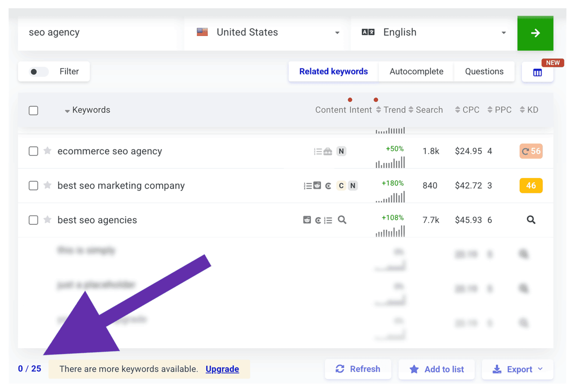Switch to the Autocomplete tab
Viewport: 575px width, 392px height.
point(416,71)
